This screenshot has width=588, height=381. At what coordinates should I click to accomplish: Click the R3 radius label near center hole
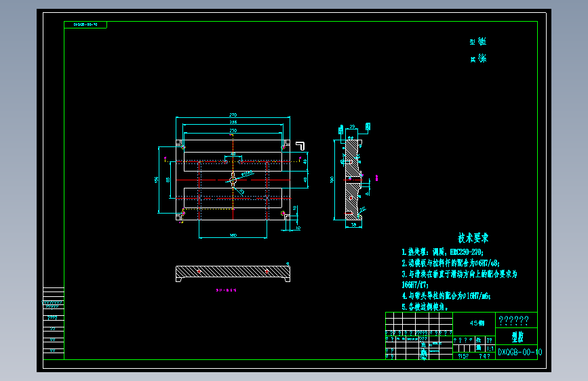[241, 192]
